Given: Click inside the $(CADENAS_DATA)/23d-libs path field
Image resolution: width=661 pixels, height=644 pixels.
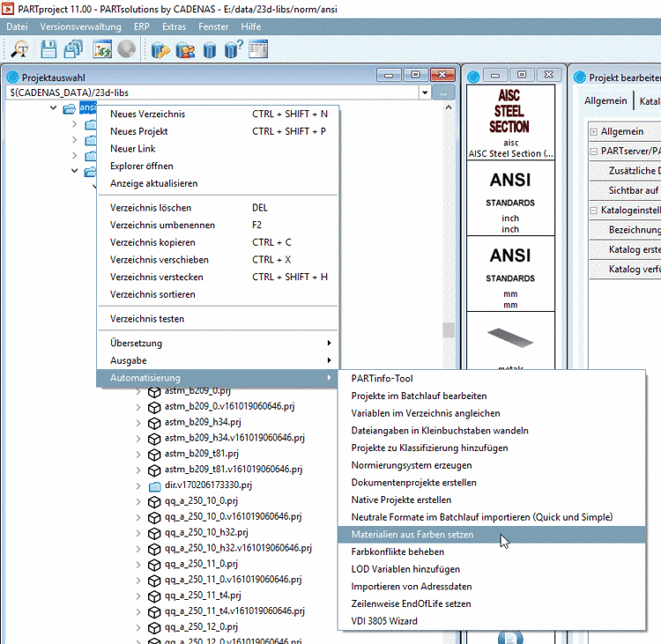Looking at the screenshot, I should (x=212, y=93).
